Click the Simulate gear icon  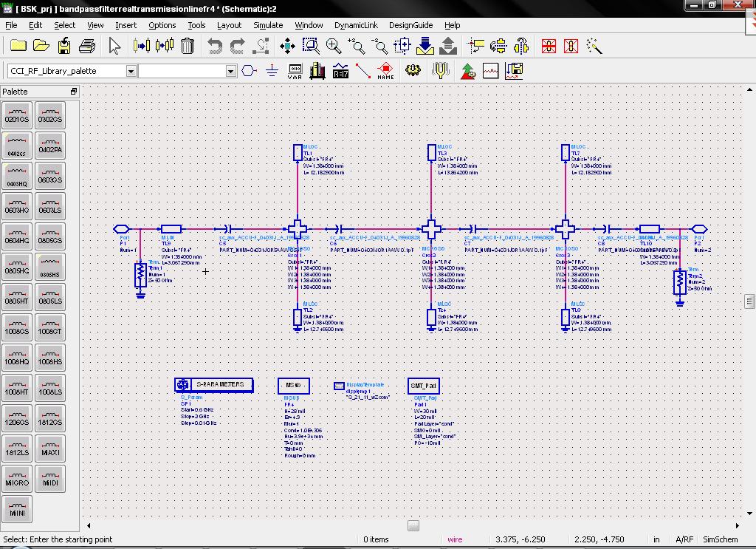[x=413, y=71]
